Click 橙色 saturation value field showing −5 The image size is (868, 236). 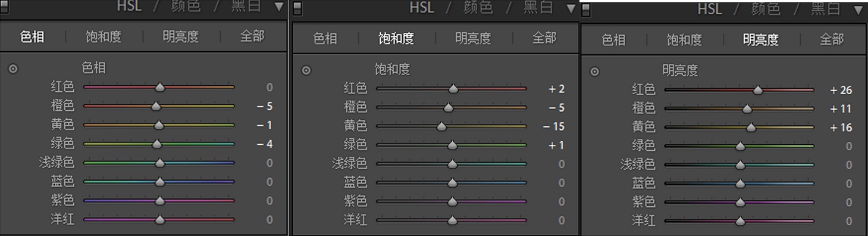[556, 108]
